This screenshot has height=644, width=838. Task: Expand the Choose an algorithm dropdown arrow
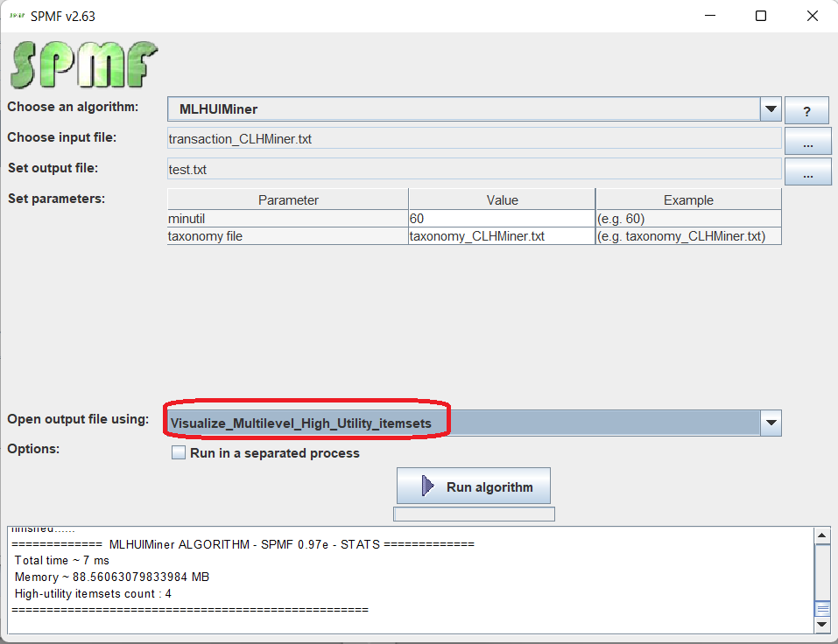click(x=771, y=109)
